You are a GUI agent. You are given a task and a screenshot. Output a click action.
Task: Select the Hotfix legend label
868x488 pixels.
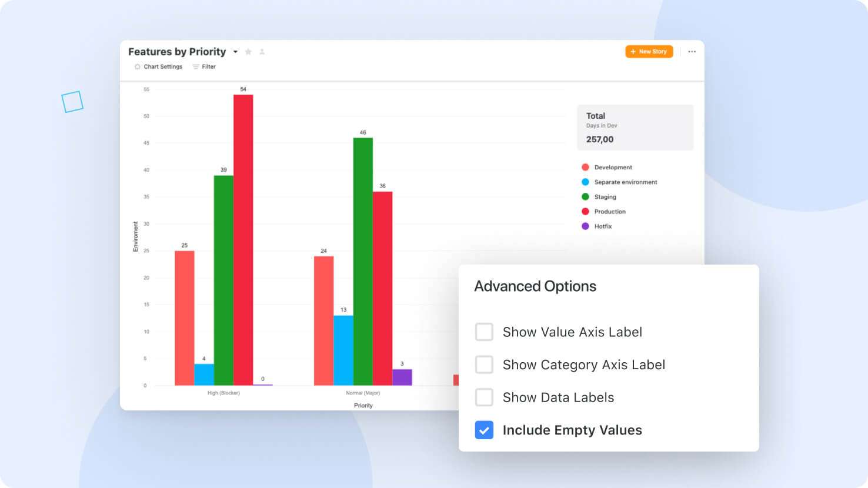(603, 226)
